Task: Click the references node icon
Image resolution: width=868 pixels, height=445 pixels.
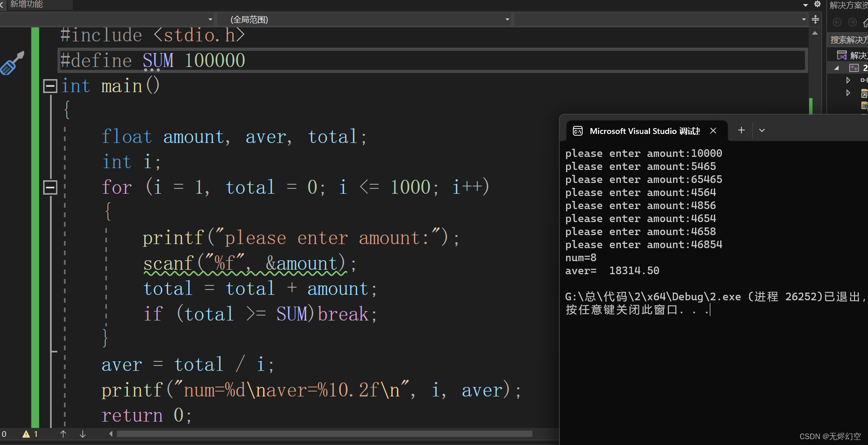Action: pos(864,80)
